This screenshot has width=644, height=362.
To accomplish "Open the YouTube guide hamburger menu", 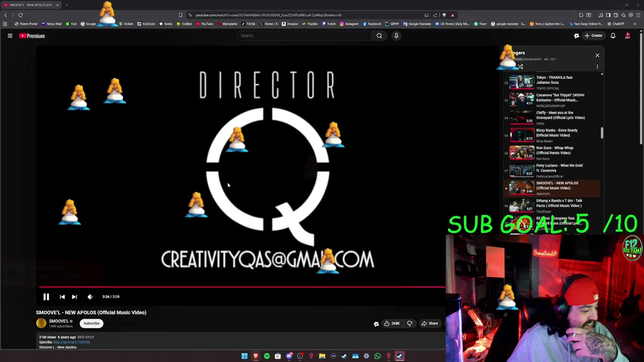I will 10,36.
